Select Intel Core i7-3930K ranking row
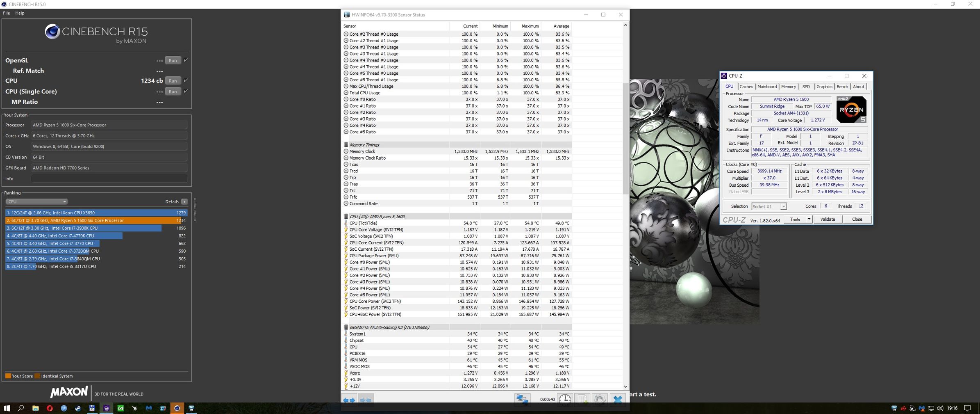 click(x=96, y=228)
